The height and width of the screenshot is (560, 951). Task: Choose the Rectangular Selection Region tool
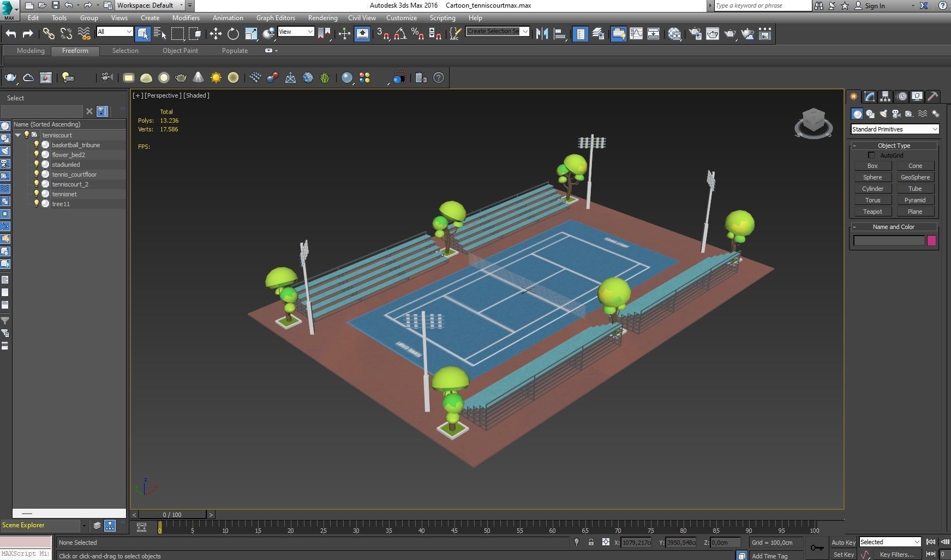(178, 34)
